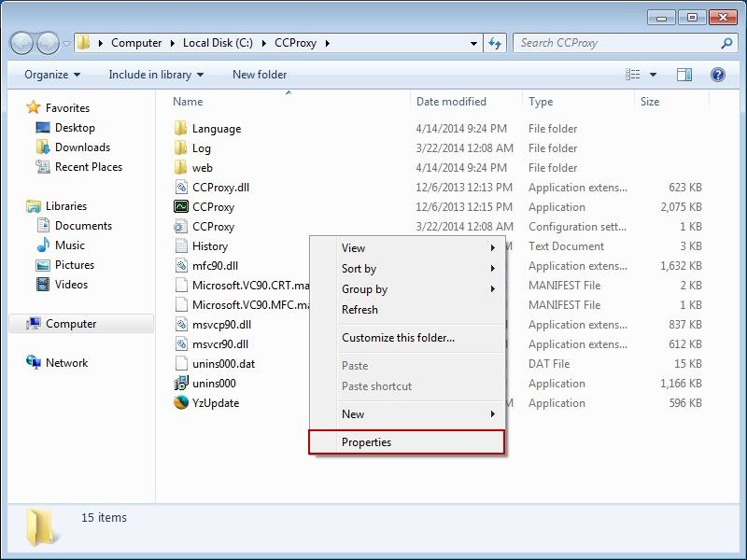747x560 pixels.
Task: Click the magnifier icon in search box
Action: click(726, 43)
